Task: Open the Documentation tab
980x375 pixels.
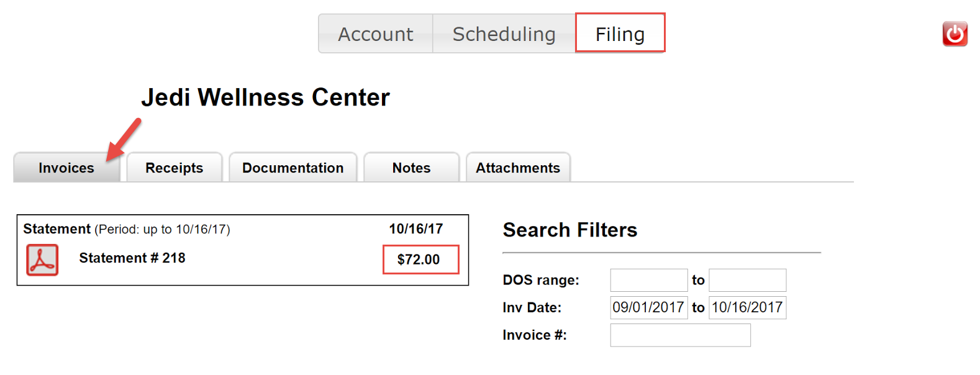Action: coord(293,168)
